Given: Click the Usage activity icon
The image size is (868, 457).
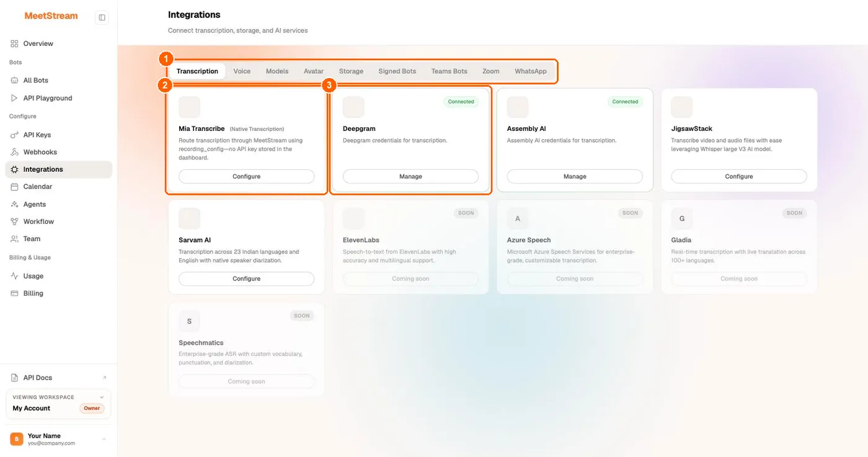Looking at the screenshot, I should click(14, 276).
